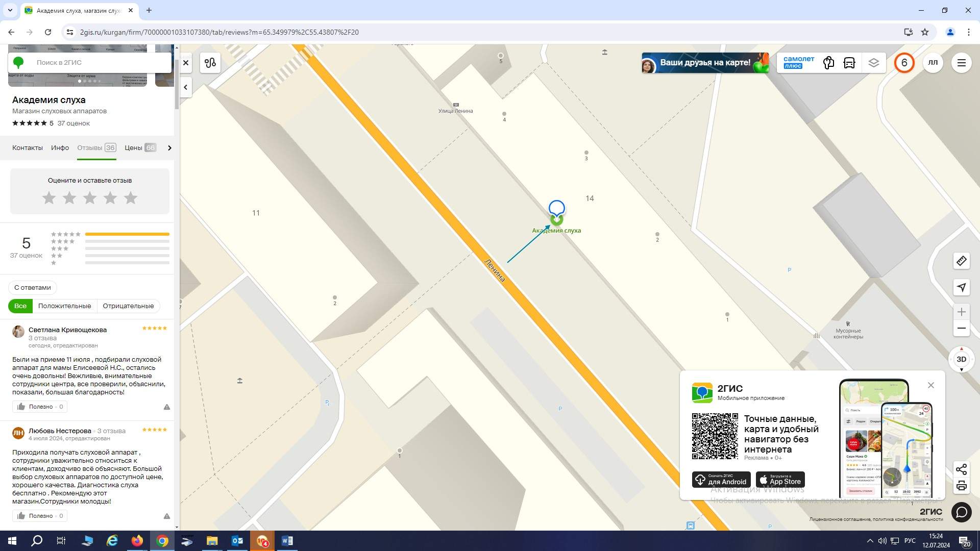Open the hamburger main menu
The height and width of the screenshot is (551, 980).
tap(962, 63)
